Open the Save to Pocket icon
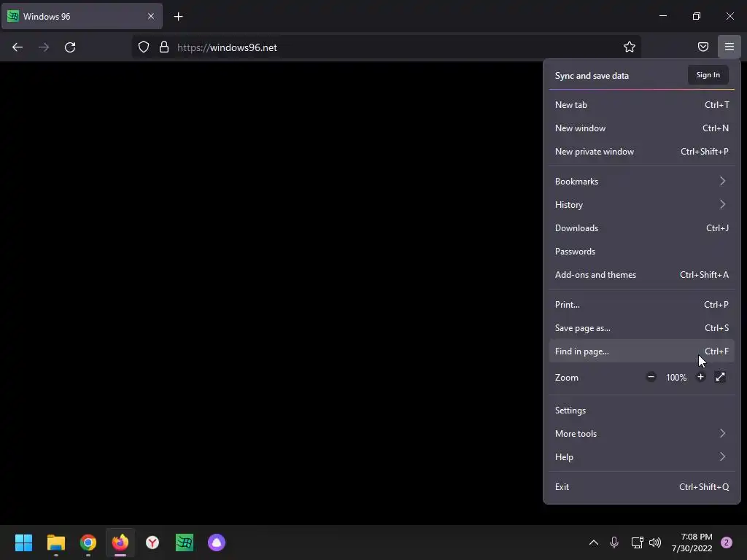 click(703, 47)
